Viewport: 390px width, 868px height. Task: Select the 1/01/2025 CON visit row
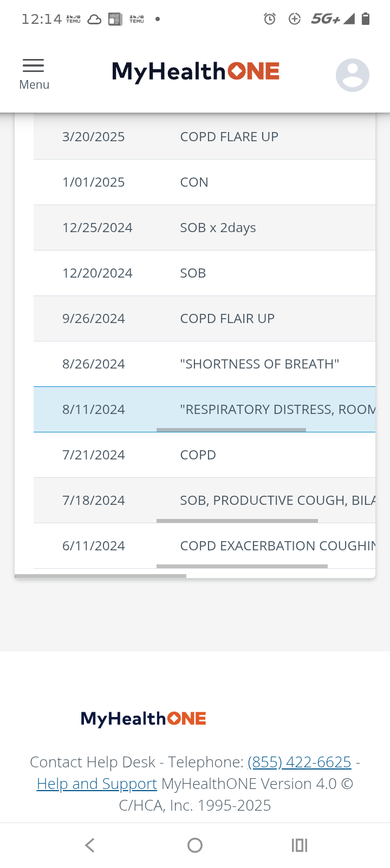[204, 182]
